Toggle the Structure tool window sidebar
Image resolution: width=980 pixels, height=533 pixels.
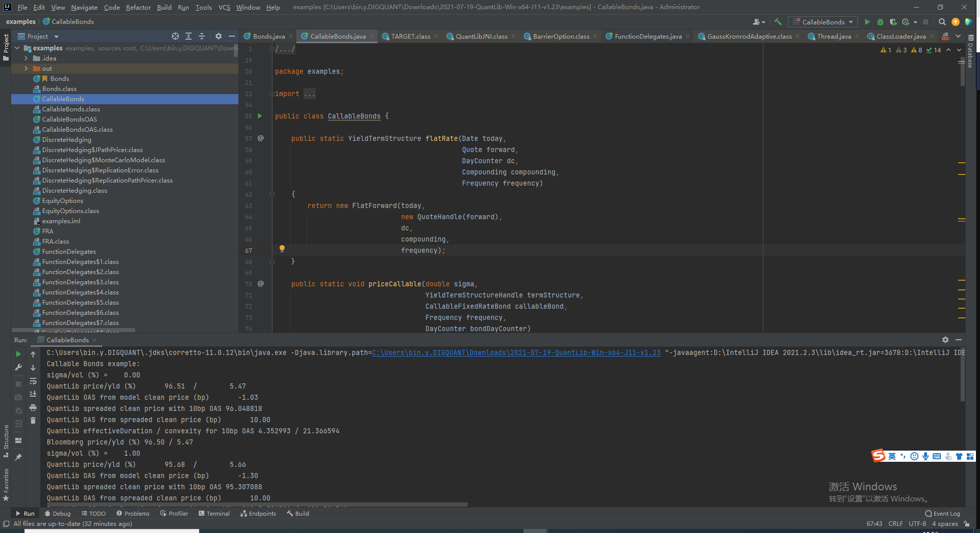(x=6, y=437)
